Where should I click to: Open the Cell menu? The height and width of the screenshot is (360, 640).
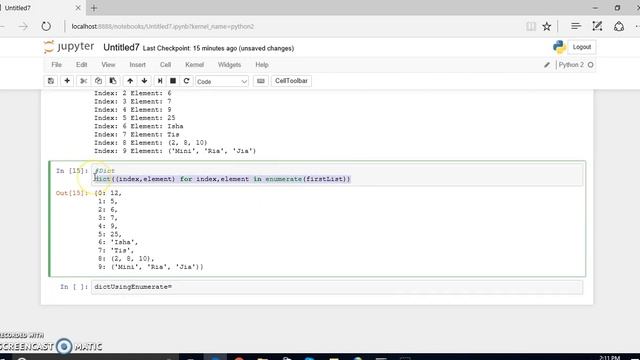(165, 65)
